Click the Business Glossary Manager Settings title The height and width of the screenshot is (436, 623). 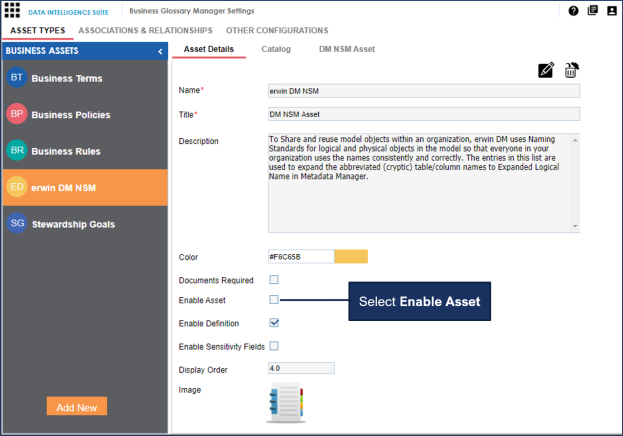192,11
